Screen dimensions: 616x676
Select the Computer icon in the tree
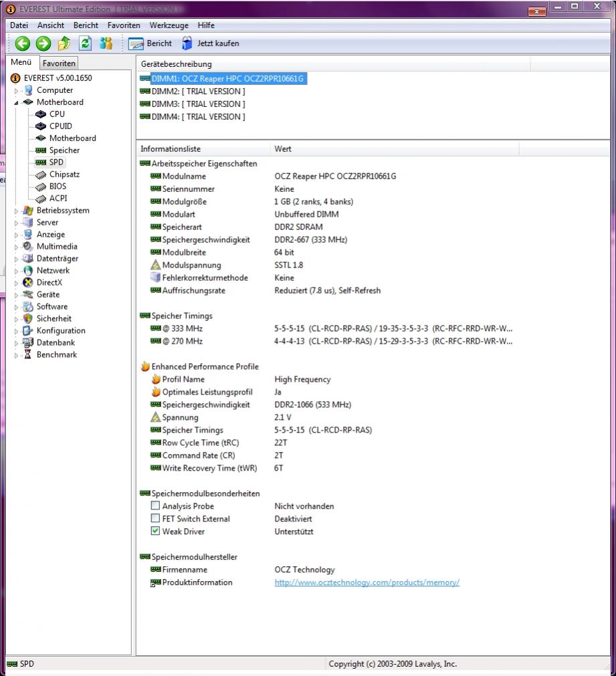pyautogui.click(x=29, y=90)
